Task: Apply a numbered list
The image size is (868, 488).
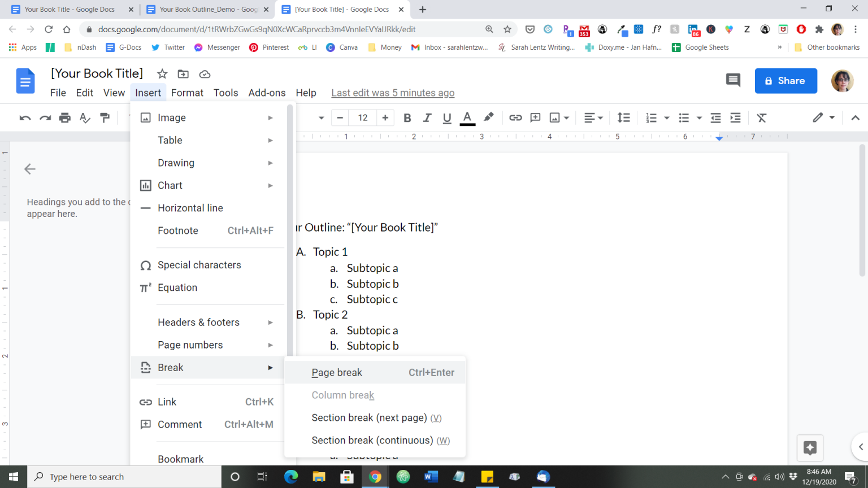Action: pyautogui.click(x=652, y=117)
